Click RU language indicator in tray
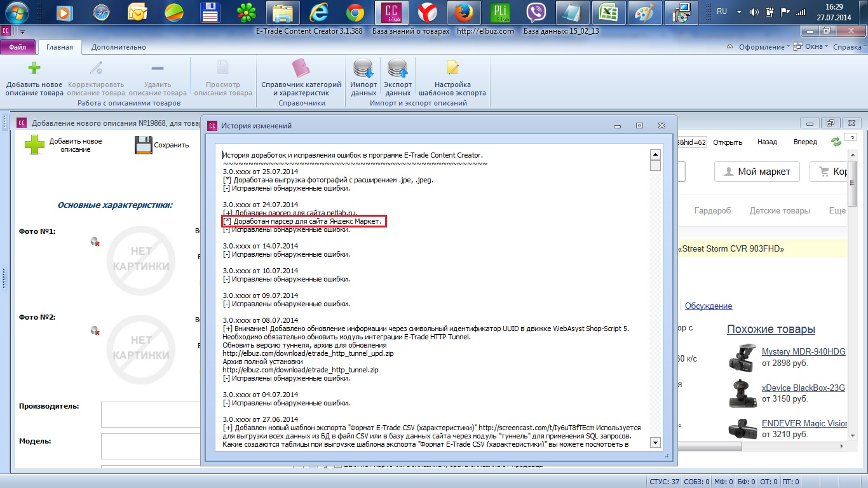Viewport: 868px width, 488px height. coord(722,12)
